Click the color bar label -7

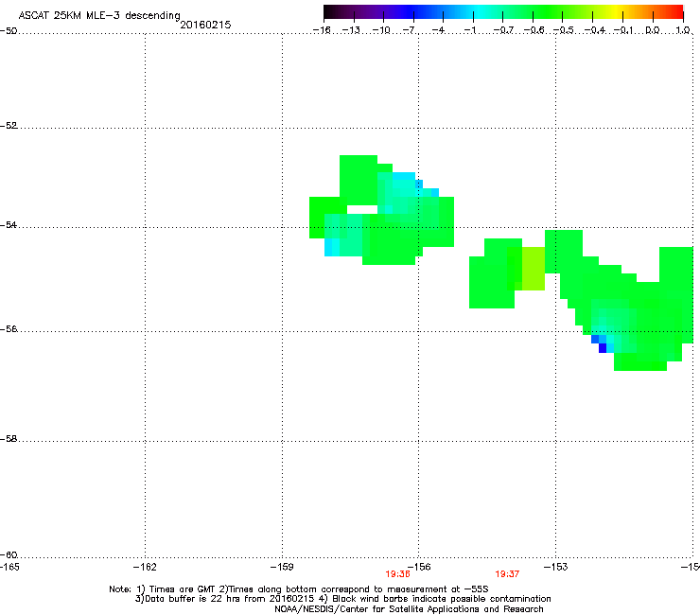[x=409, y=30]
